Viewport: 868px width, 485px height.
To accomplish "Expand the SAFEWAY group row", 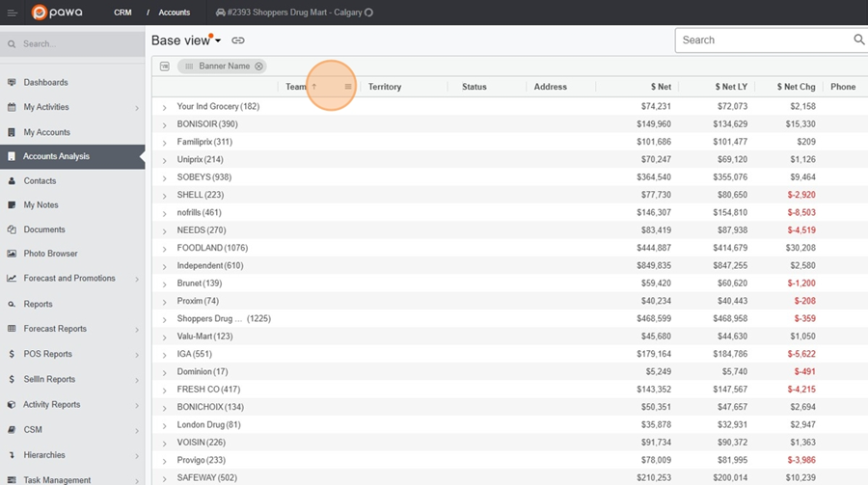I will (164, 479).
